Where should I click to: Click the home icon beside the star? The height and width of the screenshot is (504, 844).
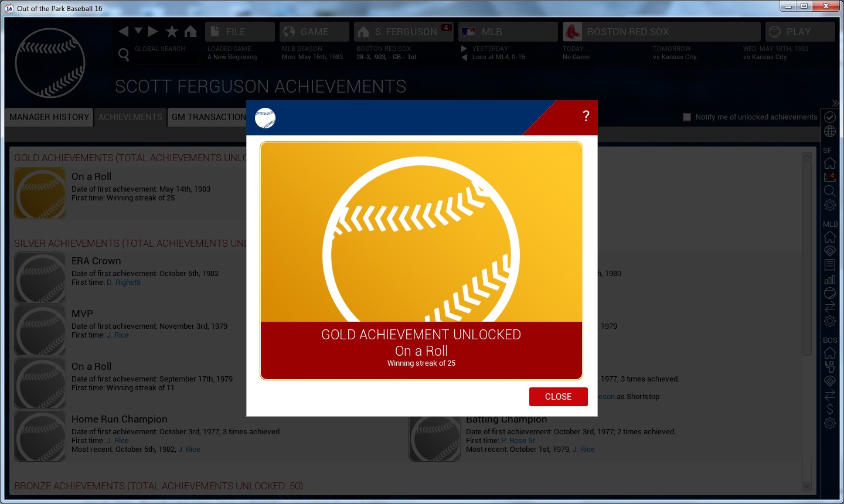[x=190, y=31]
